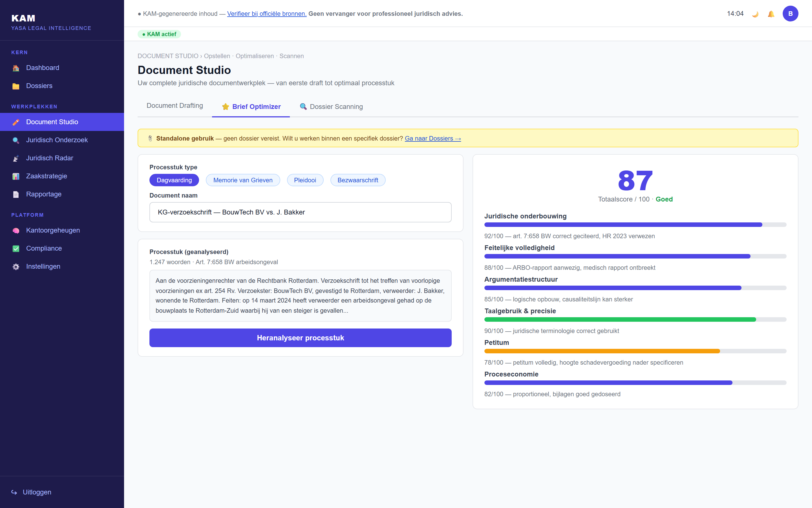The width and height of the screenshot is (812, 508).
Task: Click the Instellingen gear icon
Action: [x=16, y=267]
